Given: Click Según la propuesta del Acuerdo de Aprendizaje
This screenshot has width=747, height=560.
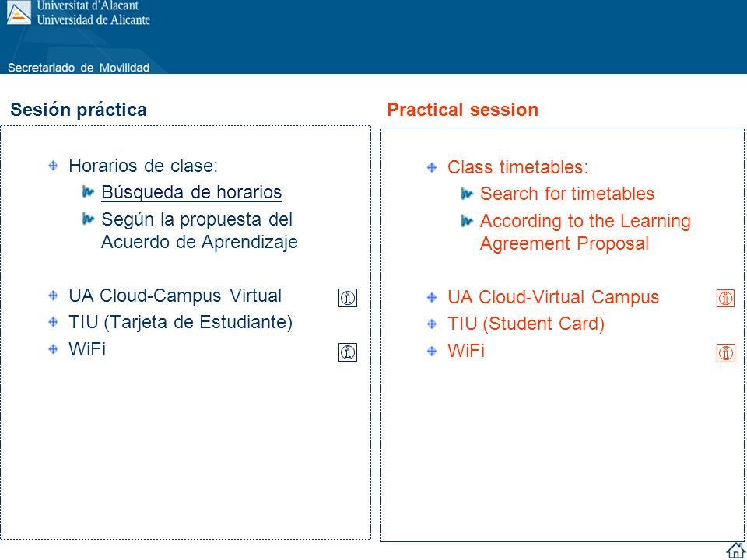Looking at the screenshot, I should pos(199,230).
